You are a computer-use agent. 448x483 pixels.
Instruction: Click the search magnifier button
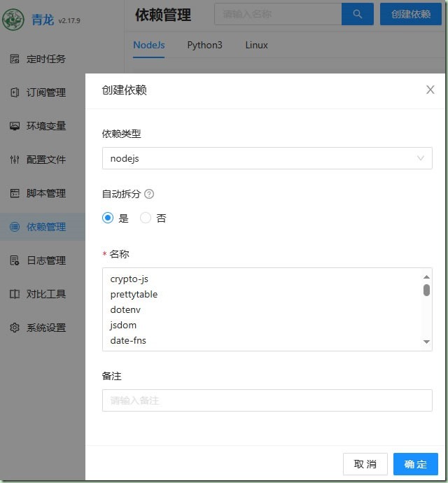pyautogui.click(x=358, y=14)
